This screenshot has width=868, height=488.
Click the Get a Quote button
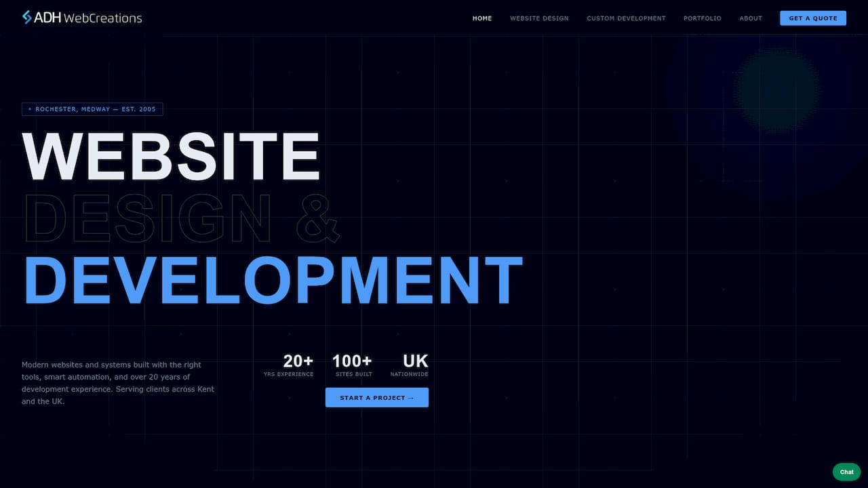(813, 18)
